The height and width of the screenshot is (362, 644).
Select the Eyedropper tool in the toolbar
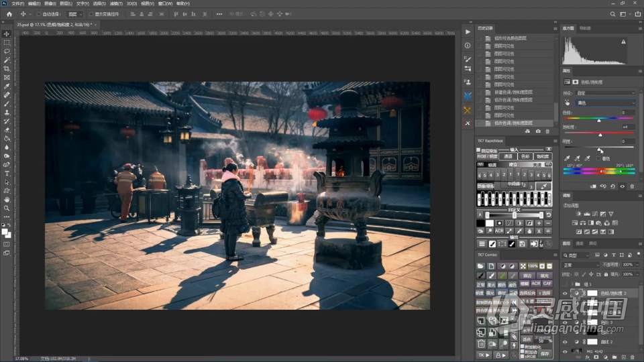pos(7,86)
